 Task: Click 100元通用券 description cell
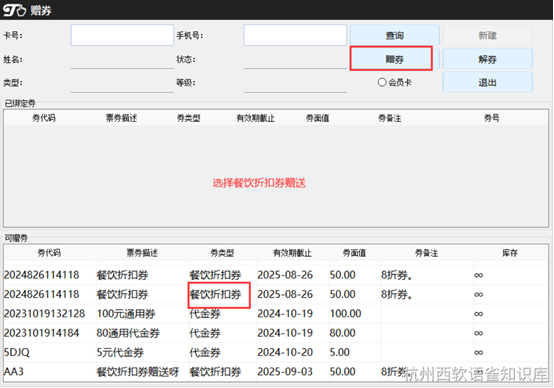pyautogui.click(x=126, y=313)
